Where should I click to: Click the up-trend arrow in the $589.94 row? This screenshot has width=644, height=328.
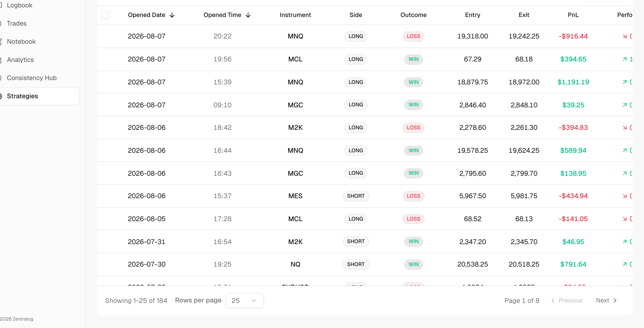[625, 150]
